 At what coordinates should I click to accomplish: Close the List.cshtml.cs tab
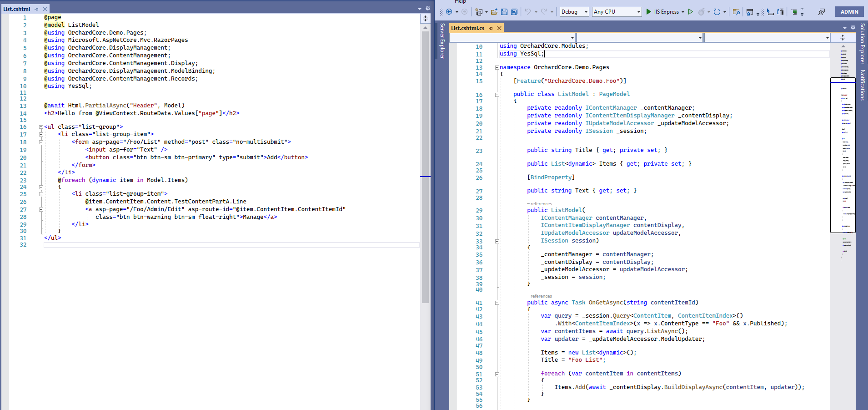click(499, 28)
